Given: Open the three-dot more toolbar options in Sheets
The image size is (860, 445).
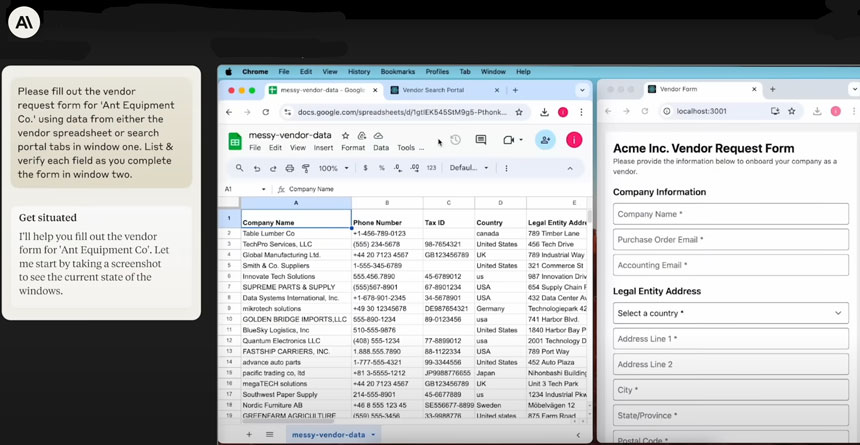Looking at the screenshot, I should pos(506,168).
